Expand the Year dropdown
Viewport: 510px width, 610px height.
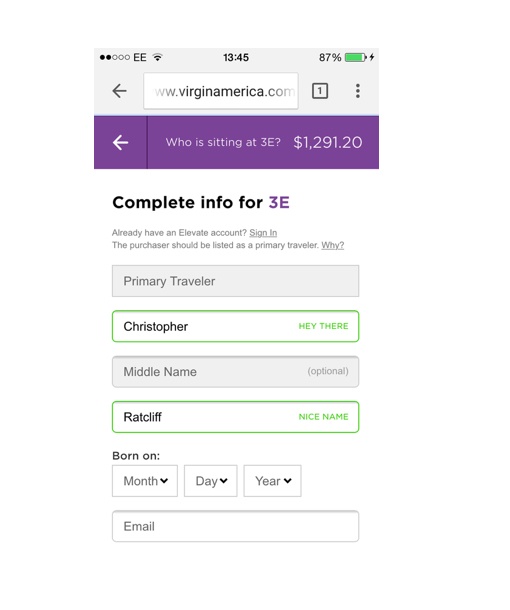(x=272, y=481)
